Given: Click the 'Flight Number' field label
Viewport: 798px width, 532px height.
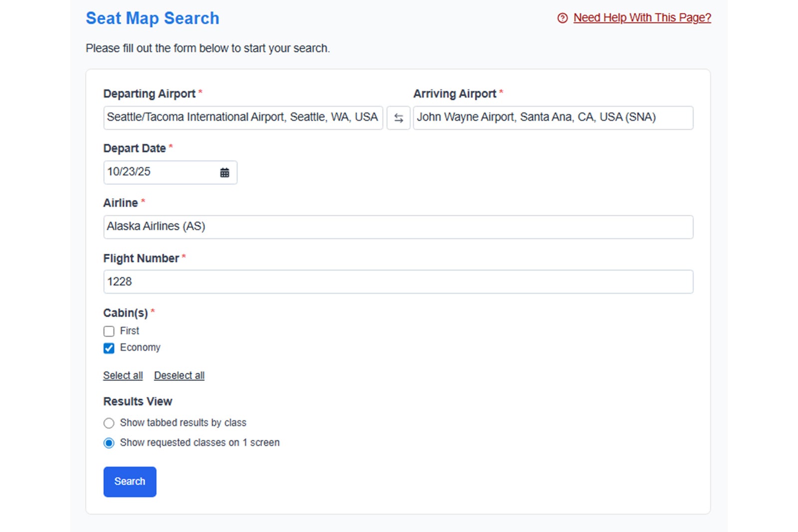Looking at the screenshot, I should point(141,258).
